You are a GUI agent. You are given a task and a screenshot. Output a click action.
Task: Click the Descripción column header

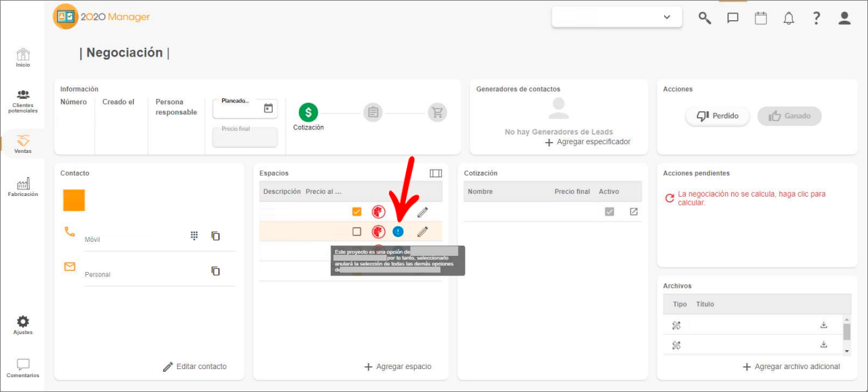pyautogui.click(x=282, y=191)
